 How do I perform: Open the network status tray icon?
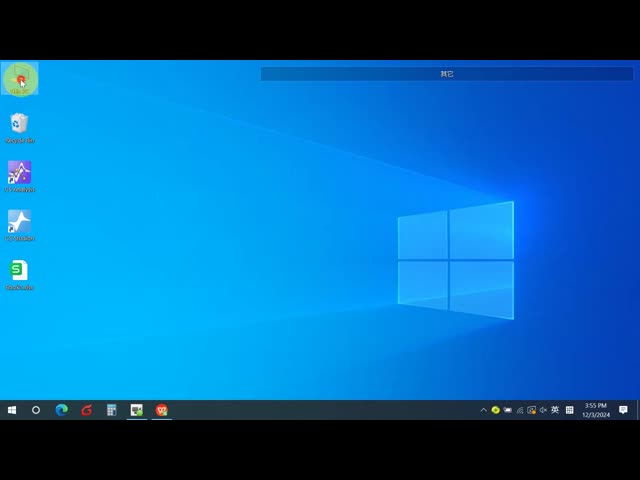click(x=519, y=410)
